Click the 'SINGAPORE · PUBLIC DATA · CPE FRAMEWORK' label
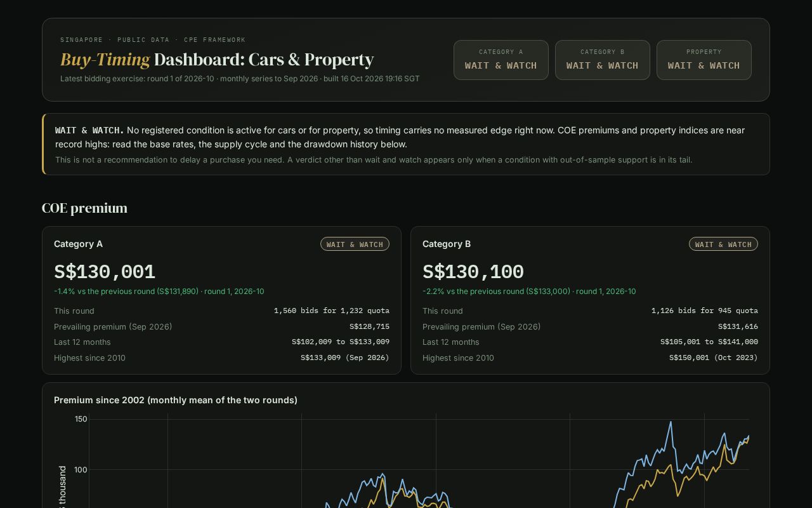Image resolution: width=812 pixels, height=508 pixels. point(153,40)
